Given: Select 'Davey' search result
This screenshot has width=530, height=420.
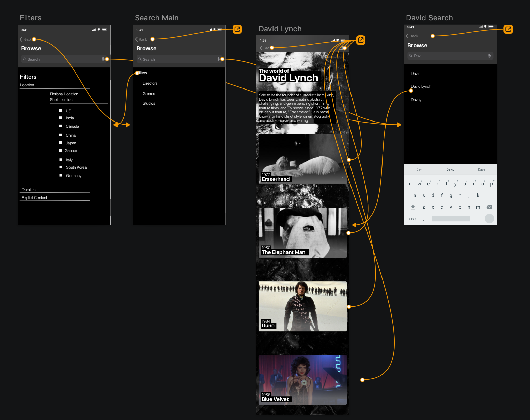Looking at the screenshot, I should tap(416, 100).
